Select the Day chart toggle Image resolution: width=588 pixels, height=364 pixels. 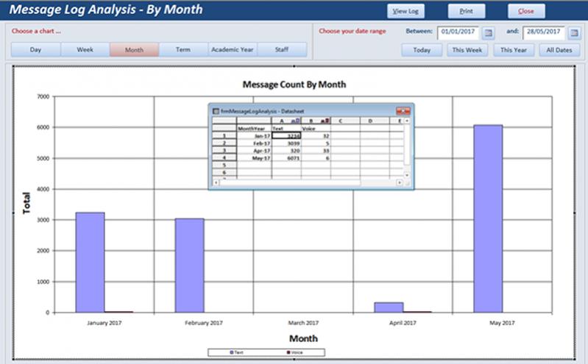coord(35,49)
